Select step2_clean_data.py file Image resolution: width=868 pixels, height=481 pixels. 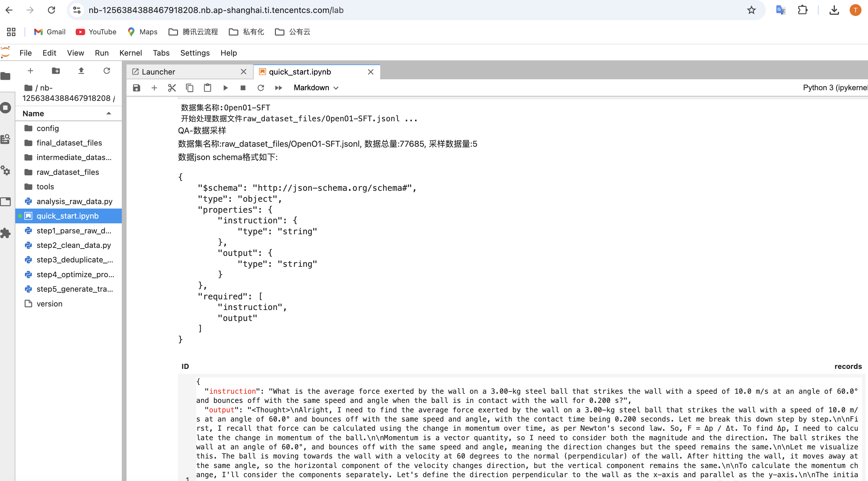(69, 246)
